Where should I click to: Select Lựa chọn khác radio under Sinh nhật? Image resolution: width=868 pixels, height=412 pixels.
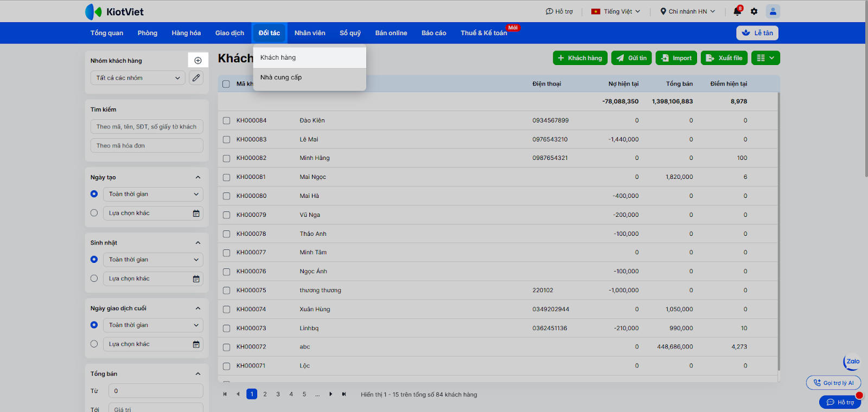pyautogui.click(x=94, y=279)
